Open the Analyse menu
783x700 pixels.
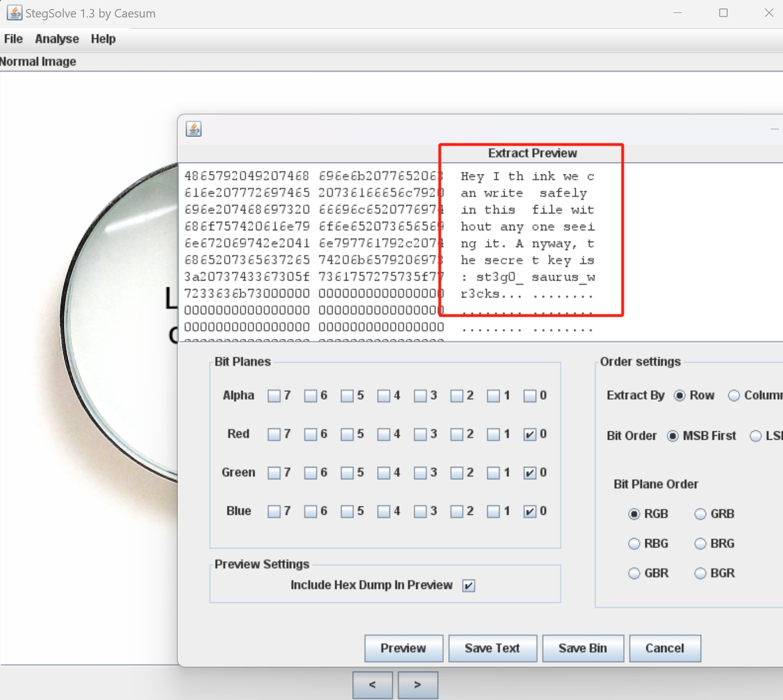click(57, 39)
